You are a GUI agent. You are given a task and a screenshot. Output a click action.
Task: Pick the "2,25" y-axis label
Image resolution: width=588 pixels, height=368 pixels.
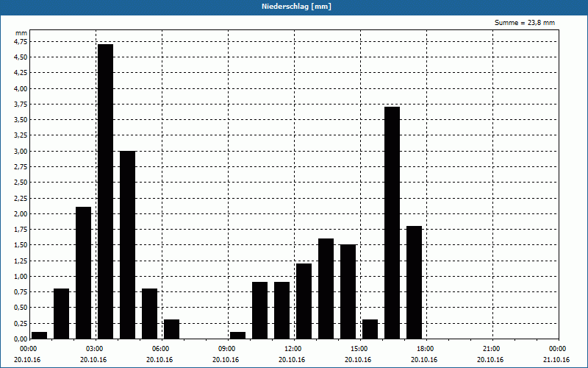pyautogui.click(x=21, y=198)
